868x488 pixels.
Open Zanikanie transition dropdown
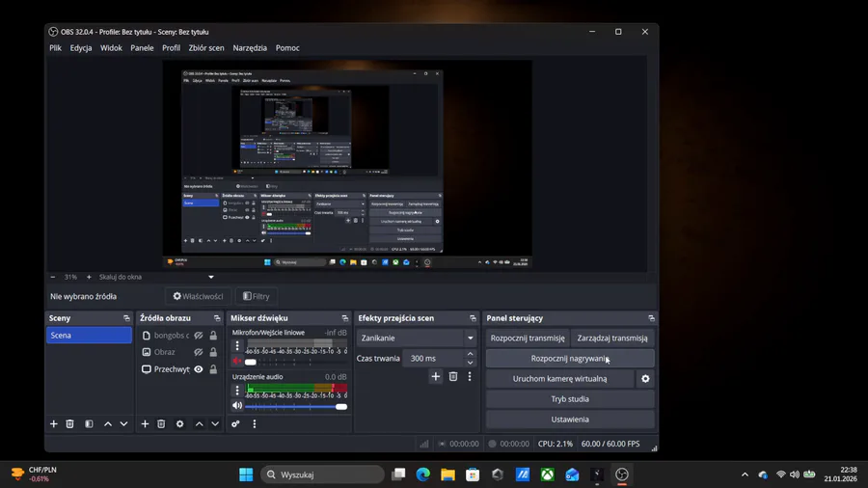(417, 339)
